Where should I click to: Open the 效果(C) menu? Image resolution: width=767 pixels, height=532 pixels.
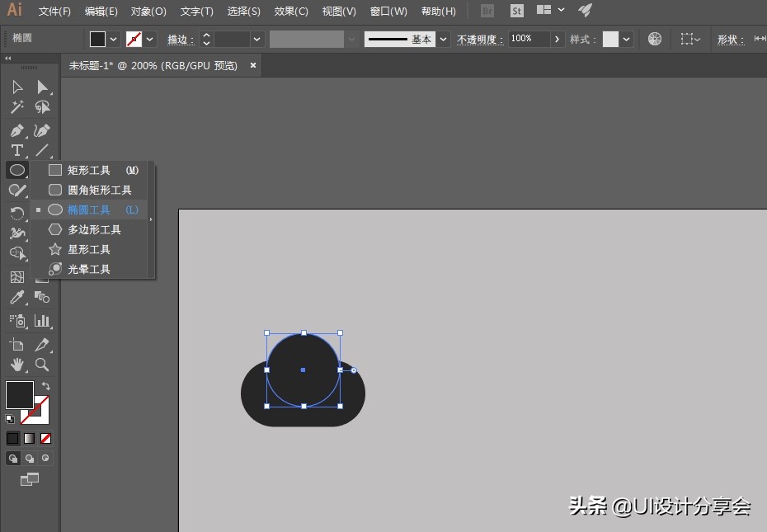pos(291,12)
